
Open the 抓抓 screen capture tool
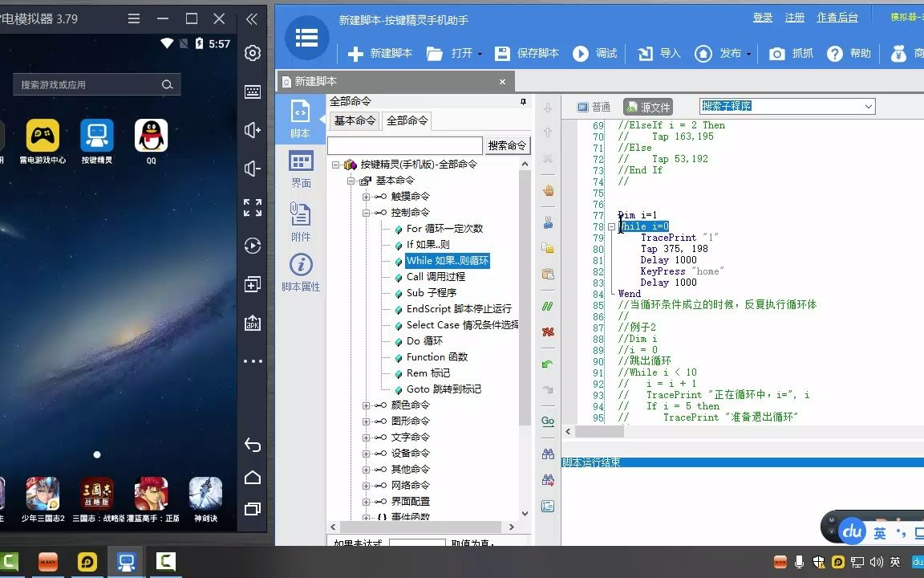click(x=790, y=54)
